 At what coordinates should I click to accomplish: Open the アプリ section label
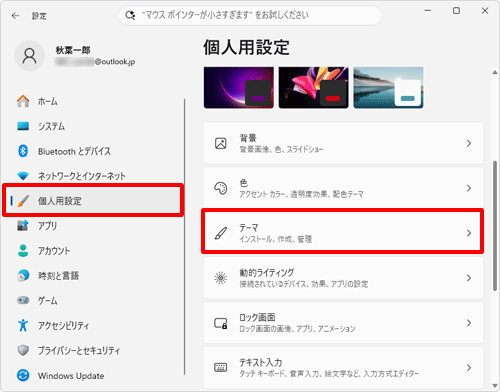coord(47,226)
